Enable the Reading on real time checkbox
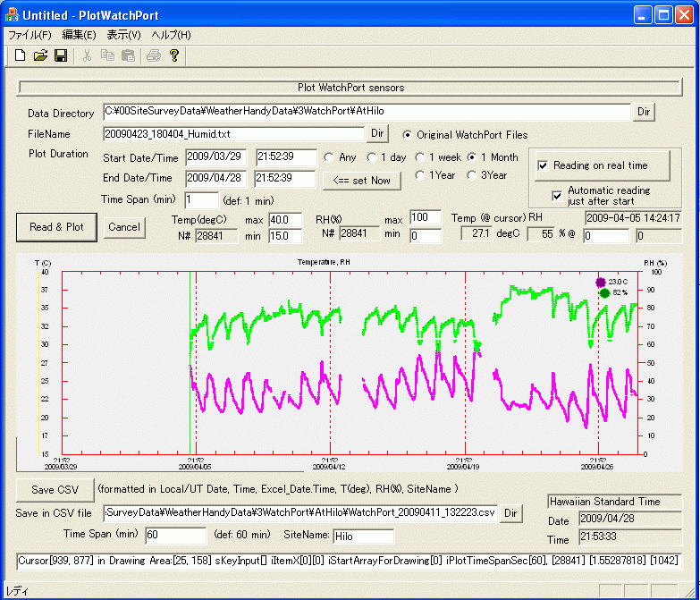 543,165
